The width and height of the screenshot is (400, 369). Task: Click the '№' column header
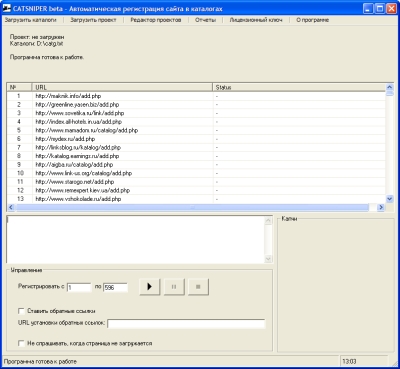point(19,87)
